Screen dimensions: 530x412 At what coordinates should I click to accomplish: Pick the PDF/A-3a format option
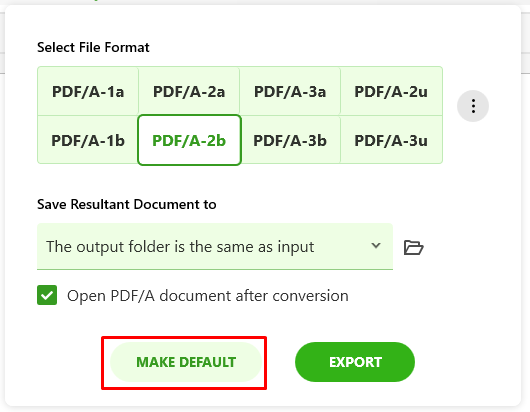pyautogui.click(x=290, y=91)
